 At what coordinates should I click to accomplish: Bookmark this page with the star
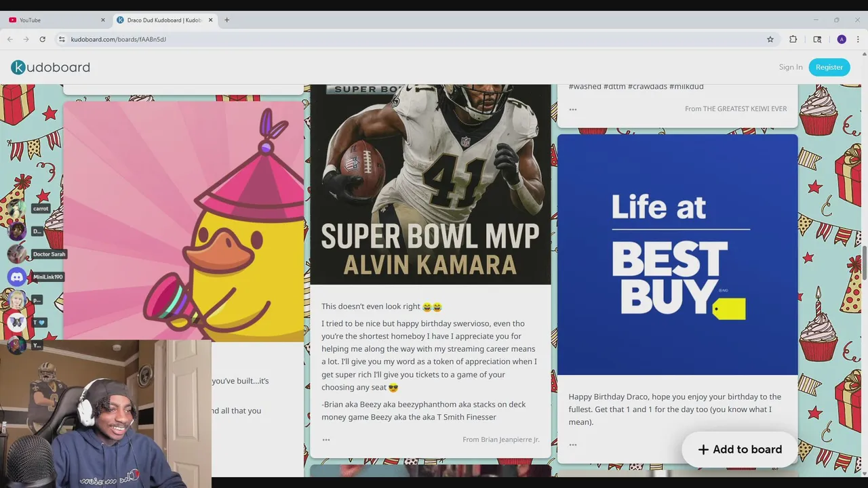[770, 39]
